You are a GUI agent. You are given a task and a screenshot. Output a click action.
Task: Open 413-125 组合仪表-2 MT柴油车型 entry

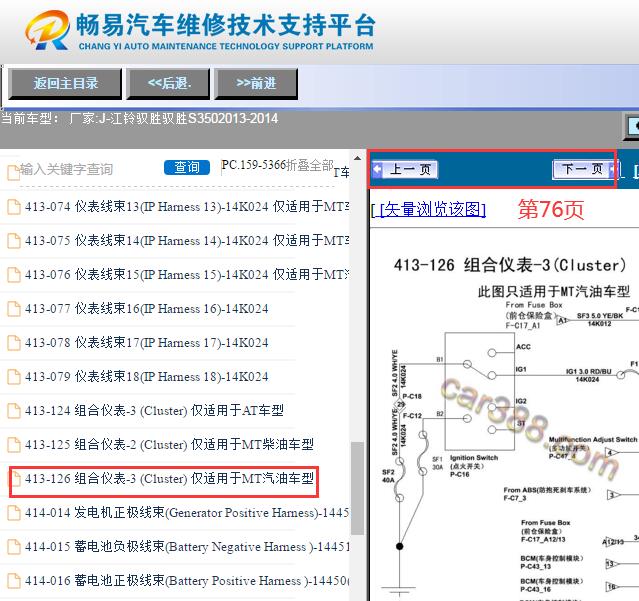tap(169, 444)
